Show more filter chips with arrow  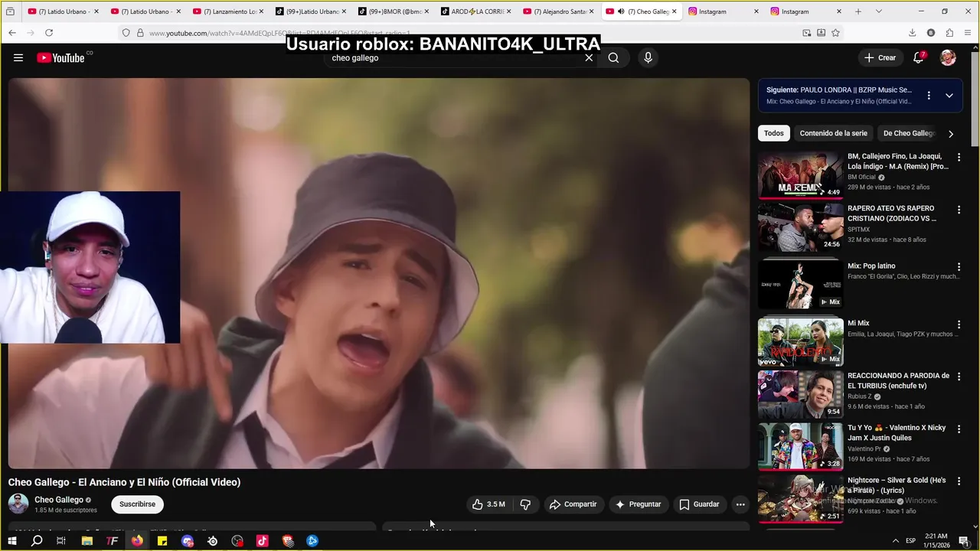(x=951, y=134)
